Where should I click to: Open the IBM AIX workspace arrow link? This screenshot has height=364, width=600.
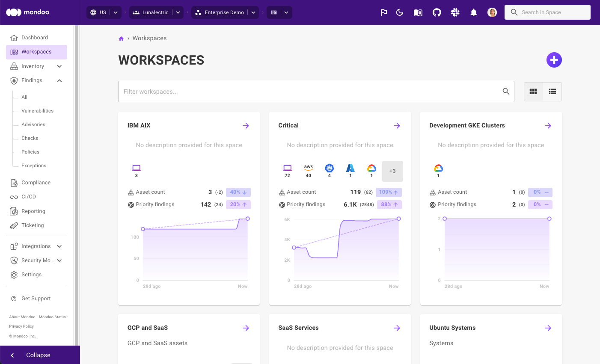pos(246,125)
